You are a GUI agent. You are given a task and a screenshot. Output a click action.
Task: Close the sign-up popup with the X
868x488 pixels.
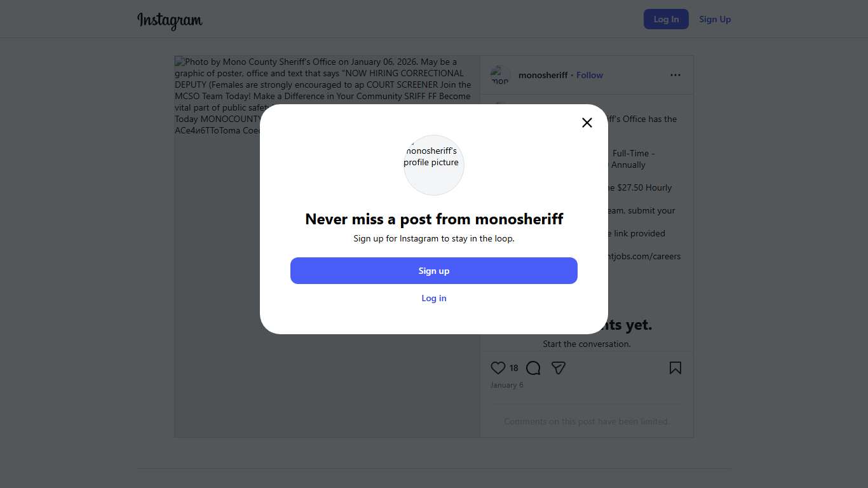coord(587,123)
